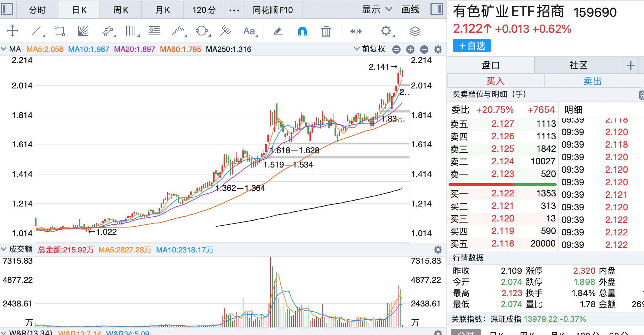Open the 显示 dropdown menu

click(377, 9)
